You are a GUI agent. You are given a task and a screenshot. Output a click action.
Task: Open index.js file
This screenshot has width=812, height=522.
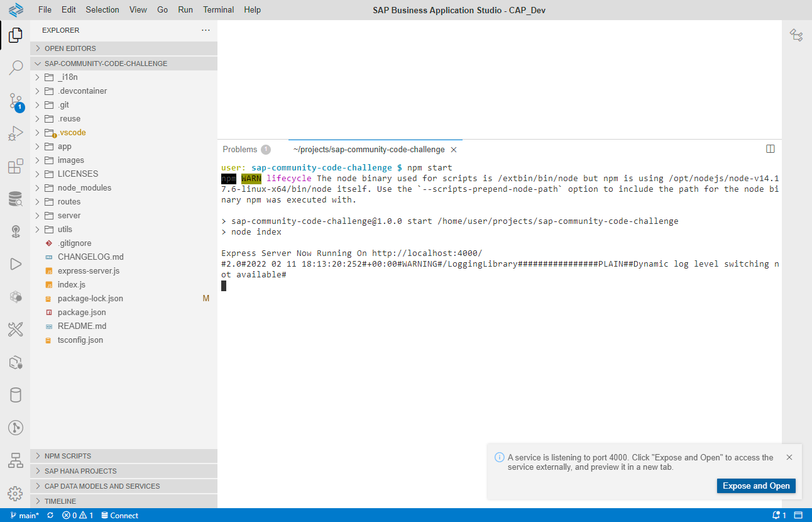point(124,285)
